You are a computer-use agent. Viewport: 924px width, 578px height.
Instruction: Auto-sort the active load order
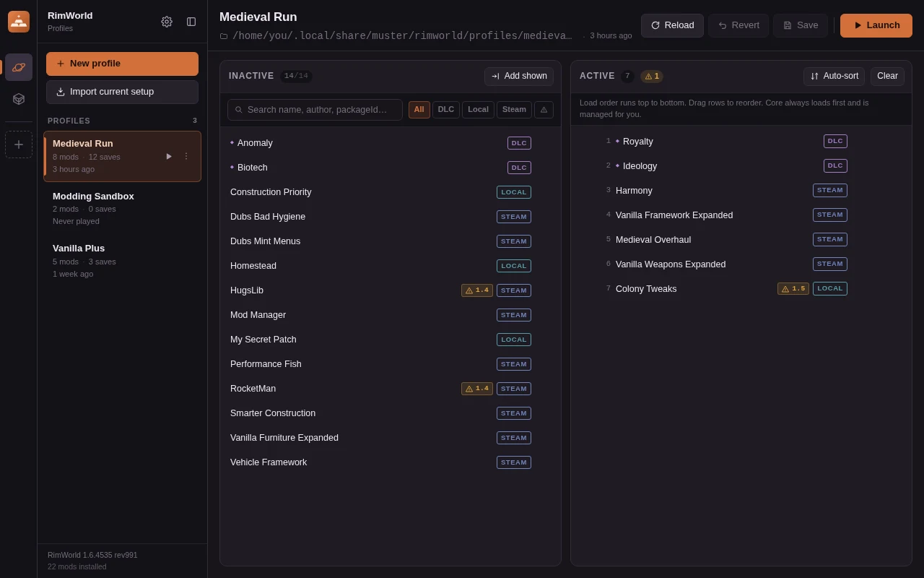[834, 77]
